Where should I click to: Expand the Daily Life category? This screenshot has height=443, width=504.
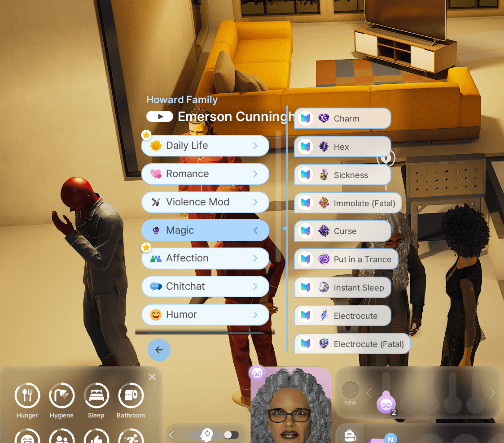[205, 146]
